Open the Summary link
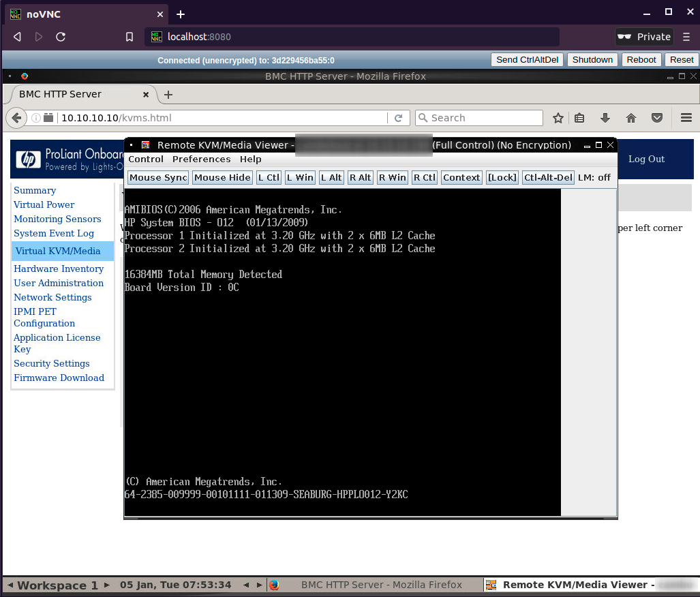This screenshot has width=700, height=597. (x=35, y=190)
